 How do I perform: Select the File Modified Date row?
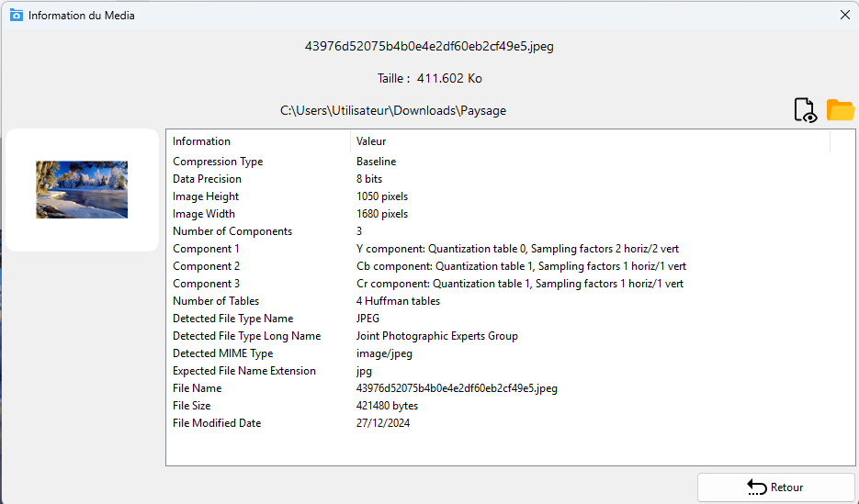(x=217, y=423)
